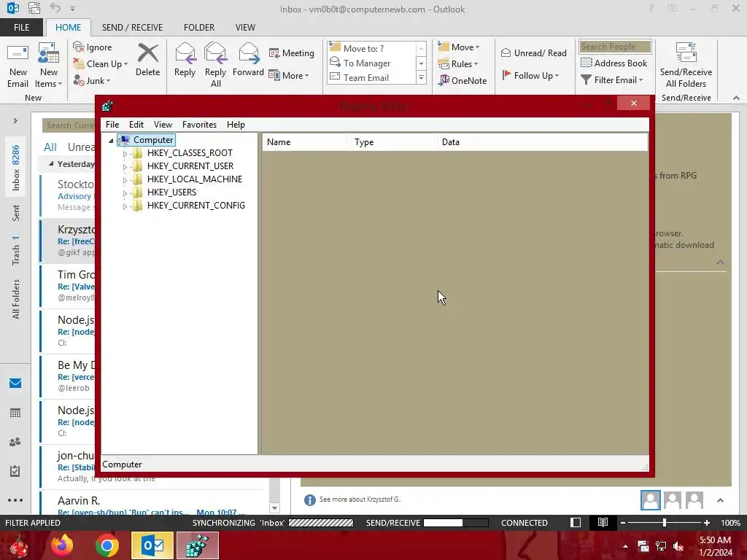This screenshot has width=747, height=560.
Task: Open the FILE tab in Outlook
Action: (21, 28)
